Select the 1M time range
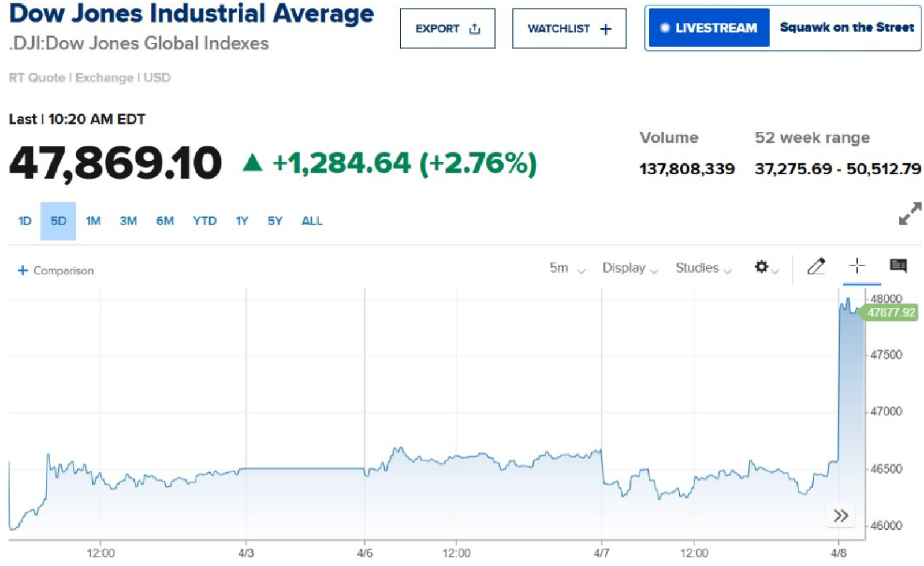The image size is (924, 566). (x=93, y=221)
